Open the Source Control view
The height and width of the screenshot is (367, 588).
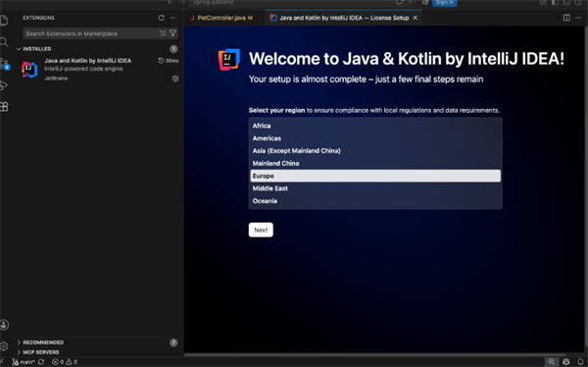tap(4, 64)
